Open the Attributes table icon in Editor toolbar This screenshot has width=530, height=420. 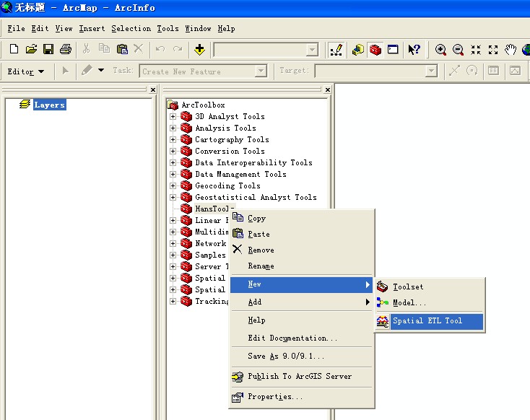click(x=493, y=71)
